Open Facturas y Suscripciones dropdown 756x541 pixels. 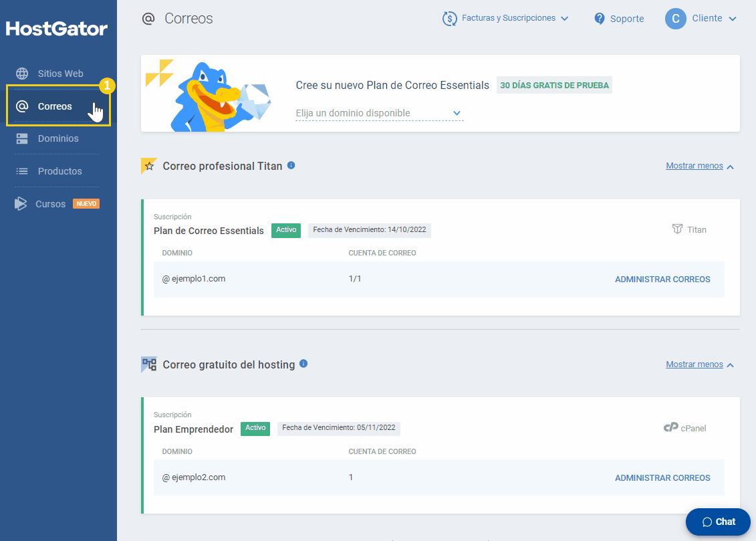(505, 18)
